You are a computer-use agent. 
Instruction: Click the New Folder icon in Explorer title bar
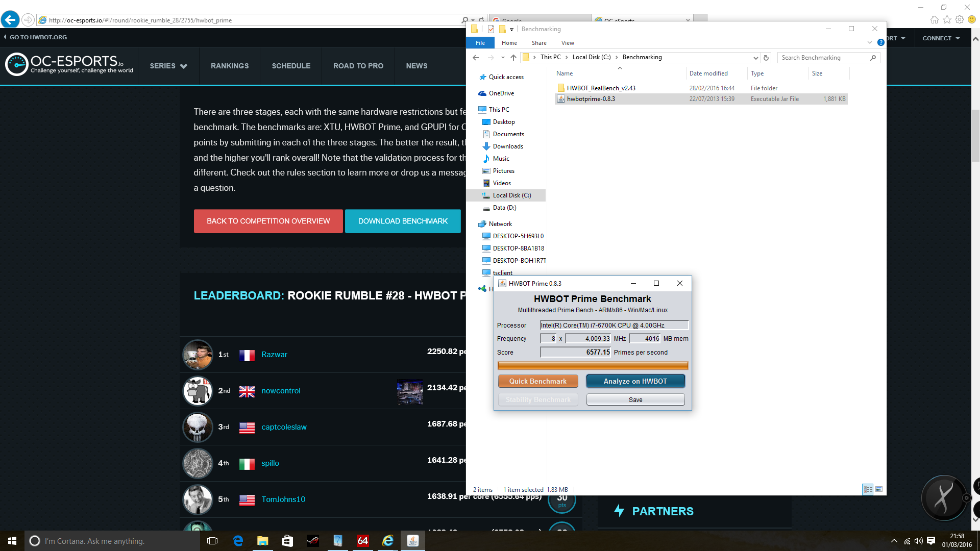(502, 29)
